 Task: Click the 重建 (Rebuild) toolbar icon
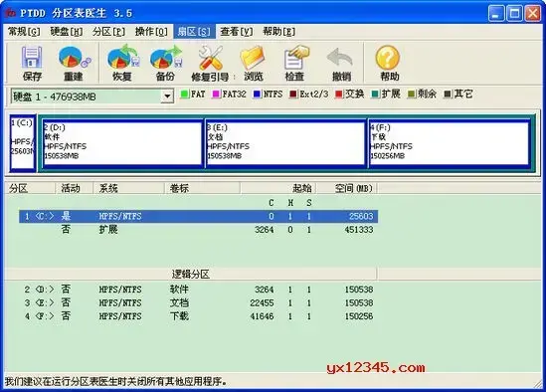click(74, 64)
